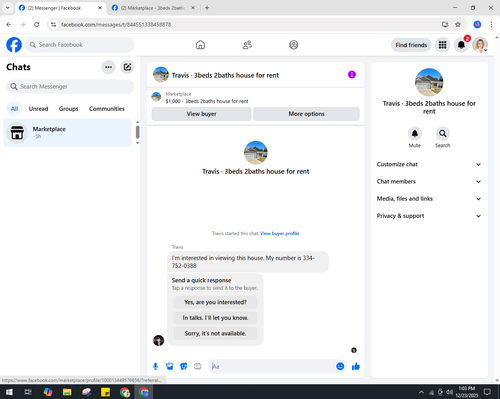Click the '$1,000 - 3beds 2baths house for rent' listing text
500x399 pixels.
pos(207,101)
